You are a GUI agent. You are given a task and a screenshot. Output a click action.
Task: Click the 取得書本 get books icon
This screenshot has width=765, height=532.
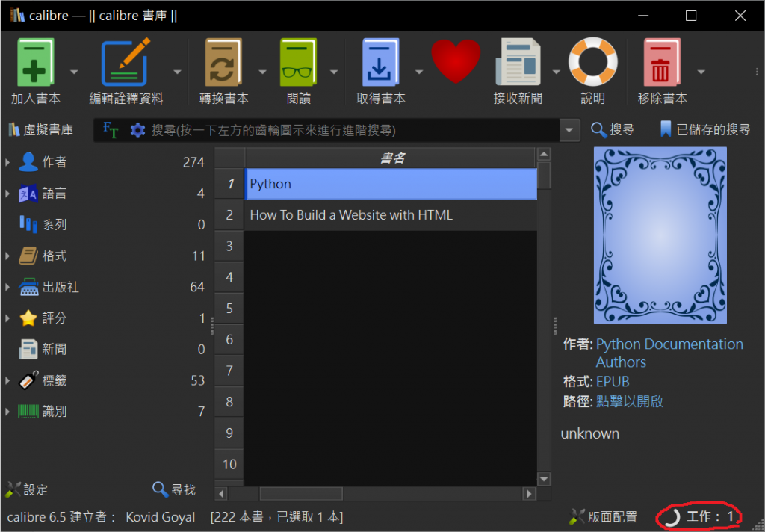(380, 63)
